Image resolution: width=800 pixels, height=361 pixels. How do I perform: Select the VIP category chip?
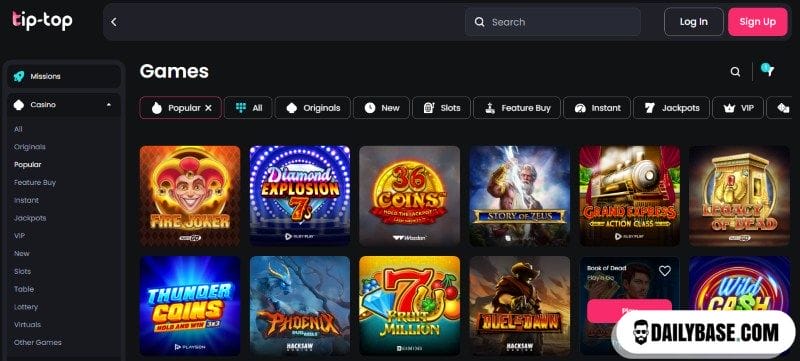[738, 108]
